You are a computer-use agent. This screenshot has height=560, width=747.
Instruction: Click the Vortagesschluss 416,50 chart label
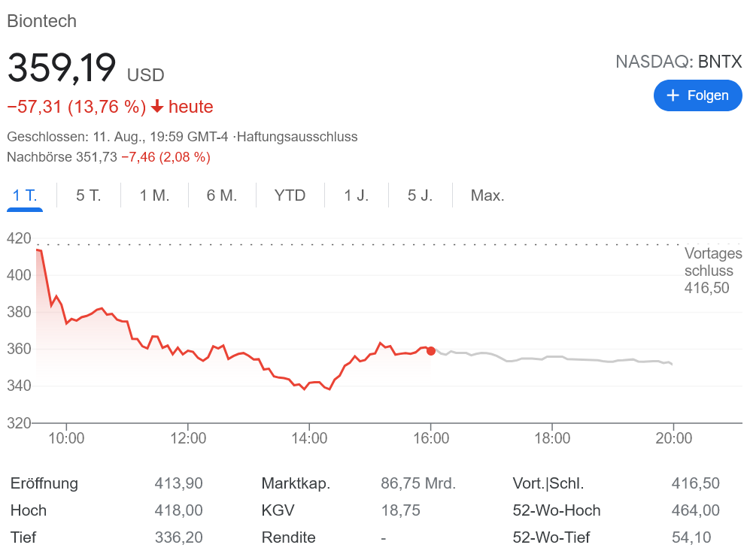point(712,271)
